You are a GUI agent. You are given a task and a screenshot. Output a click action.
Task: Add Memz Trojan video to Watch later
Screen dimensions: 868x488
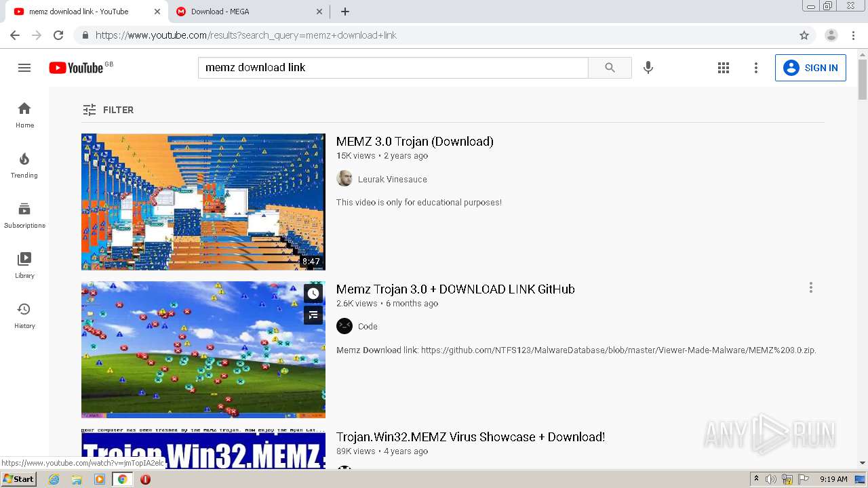coord(313,293)
